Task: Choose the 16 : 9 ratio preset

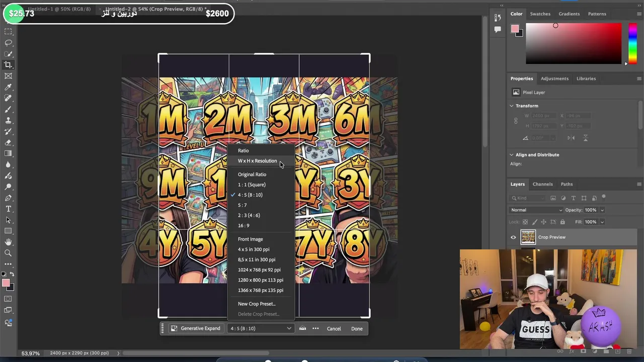Action: click(x=244, y=226)
